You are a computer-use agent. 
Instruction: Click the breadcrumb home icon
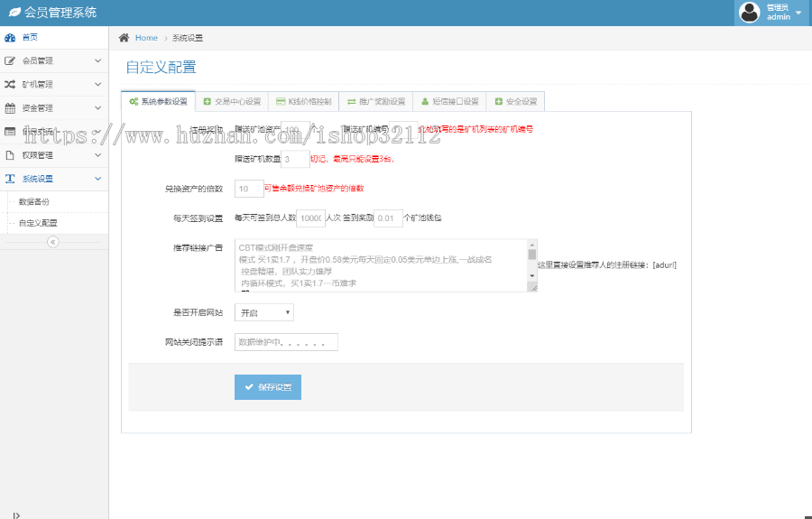coord(124,37)
